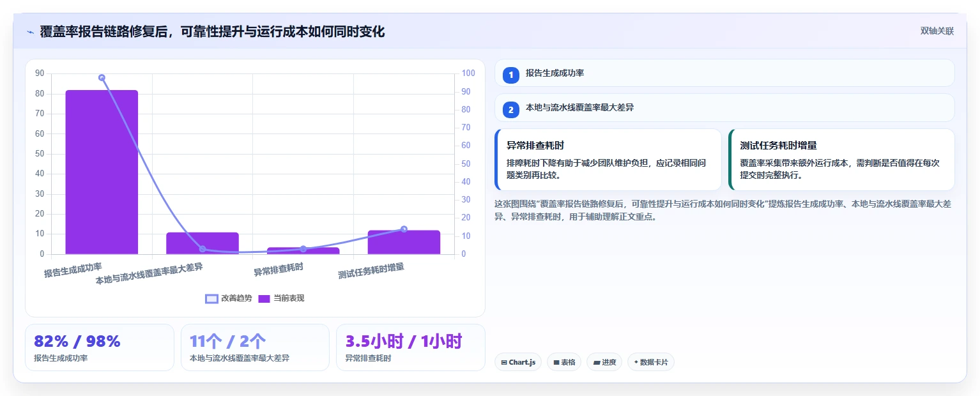This screenshot has height=396, width=980.
Task: Click the trend line point over 异常排查耗时
Action: coord(303,249)
